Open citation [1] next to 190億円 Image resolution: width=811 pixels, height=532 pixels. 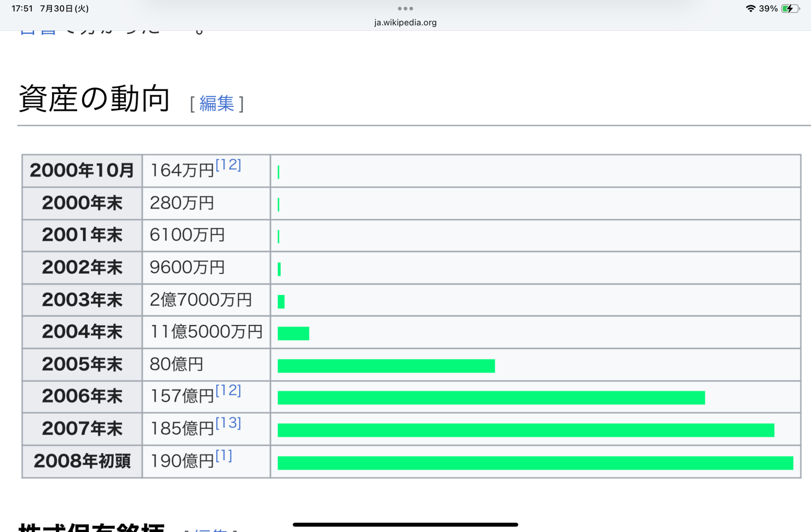[224, 455]
